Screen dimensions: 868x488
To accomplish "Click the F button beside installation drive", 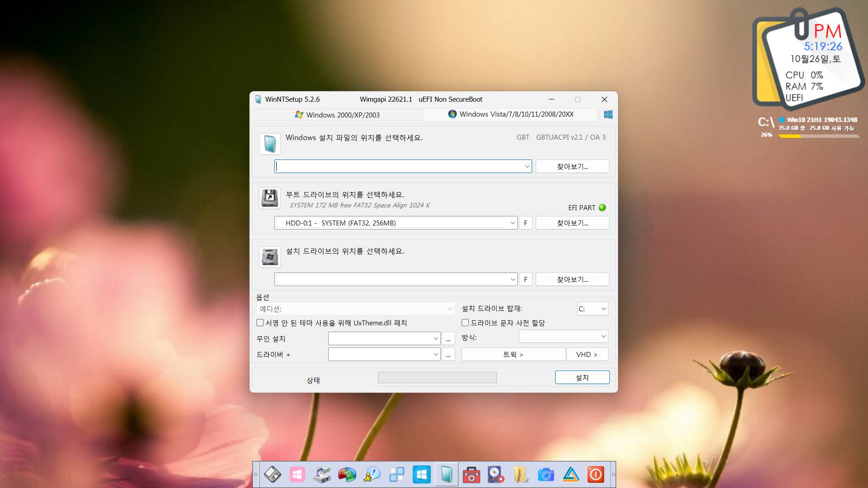I will pos(525,279).
